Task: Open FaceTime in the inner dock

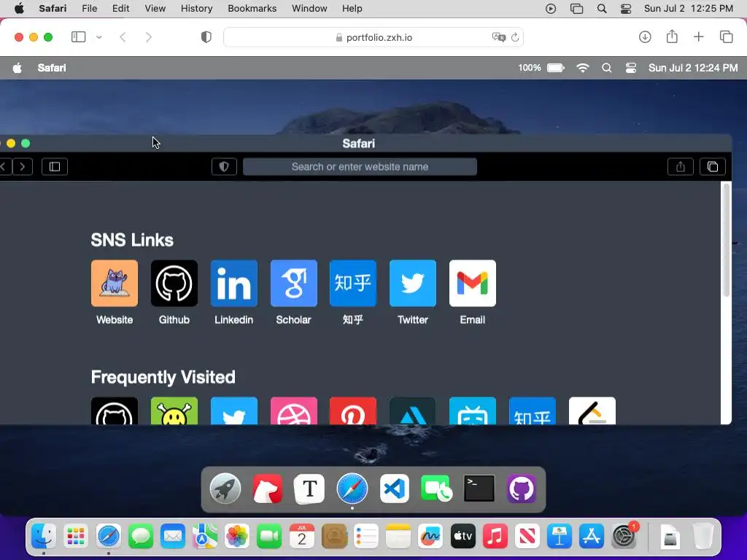Action: (436, 489)
